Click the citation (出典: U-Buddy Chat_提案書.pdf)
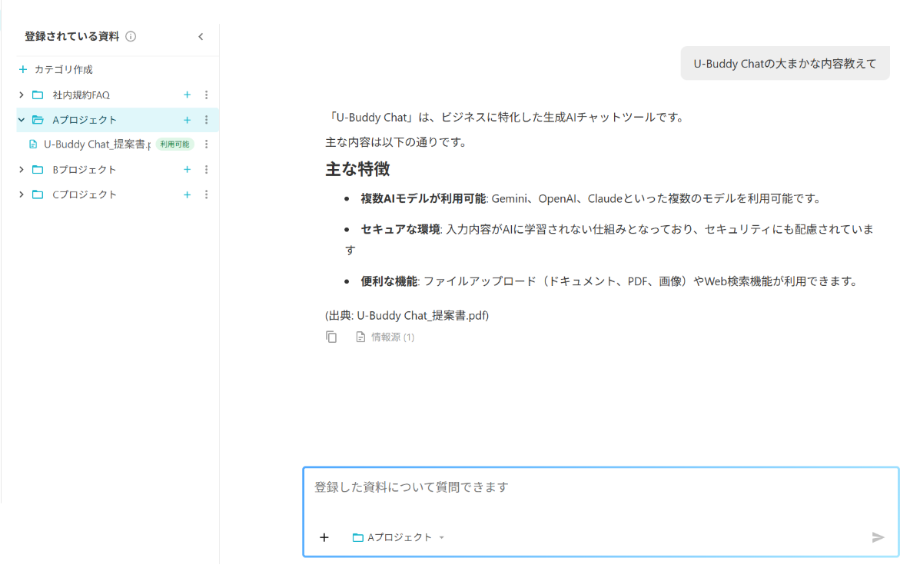 tap(407, 316)
